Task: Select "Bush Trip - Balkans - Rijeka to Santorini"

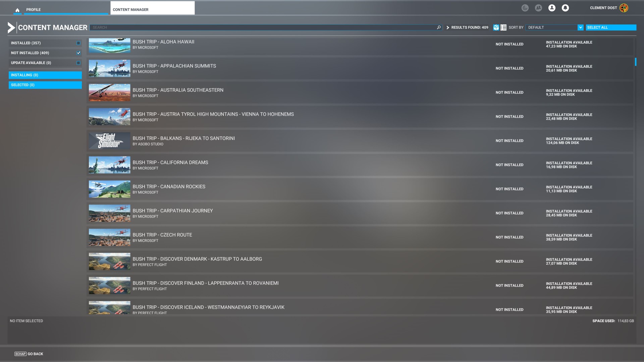Action: [x=184, y=138]
